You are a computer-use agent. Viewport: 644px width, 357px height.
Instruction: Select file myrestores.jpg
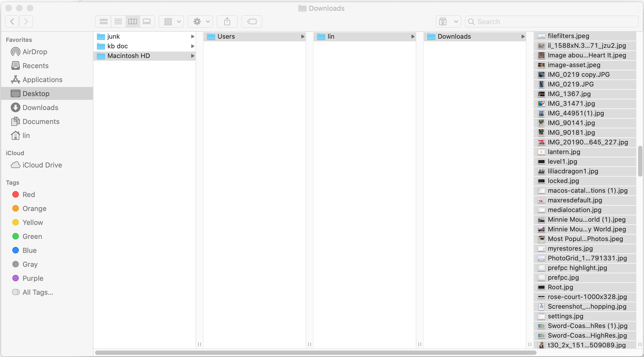[x=585, y=248]
